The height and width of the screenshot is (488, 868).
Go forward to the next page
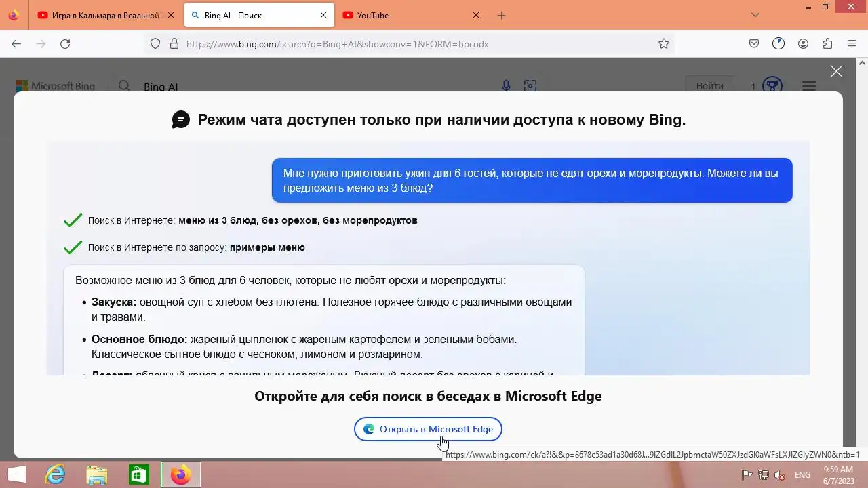point(41,43)
